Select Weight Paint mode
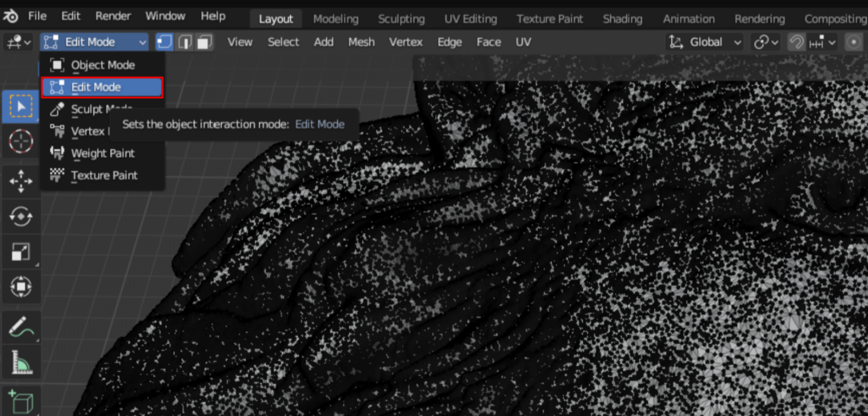 [102, 153]
